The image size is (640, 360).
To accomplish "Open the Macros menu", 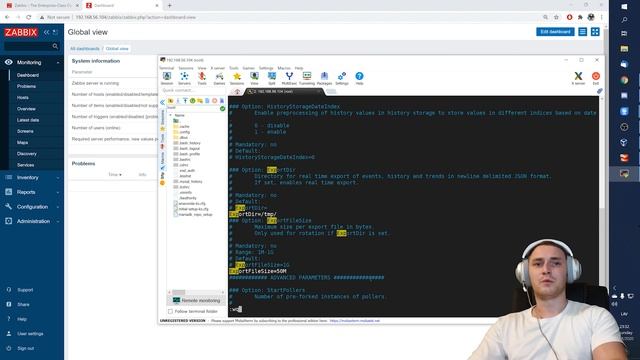I will pos(284,68).
